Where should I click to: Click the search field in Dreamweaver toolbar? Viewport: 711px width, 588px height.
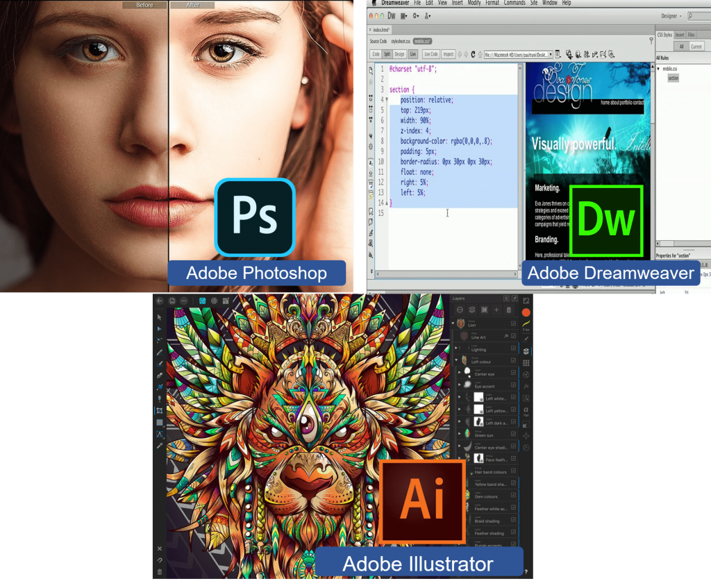[x=700, y=17]
